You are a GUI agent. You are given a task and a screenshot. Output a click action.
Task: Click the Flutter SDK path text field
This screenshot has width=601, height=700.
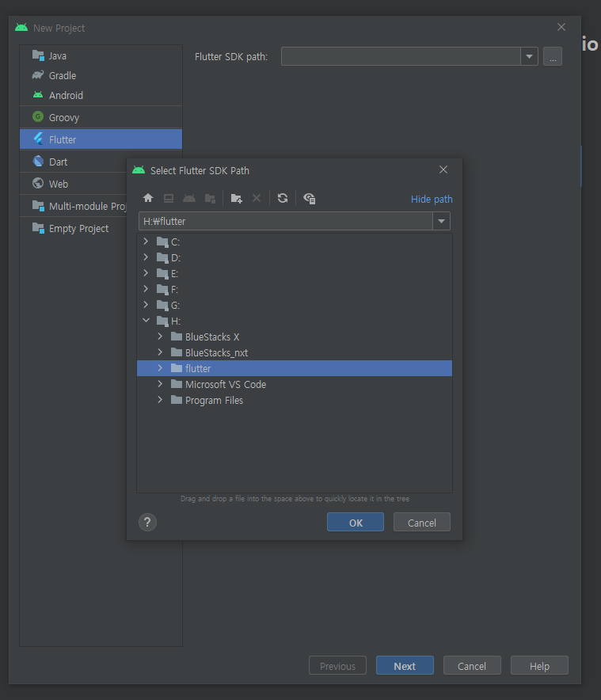click(401, 56)
